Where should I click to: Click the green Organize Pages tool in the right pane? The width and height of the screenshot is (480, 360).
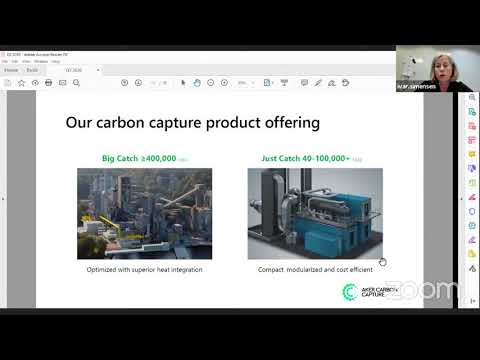point(472,183)
